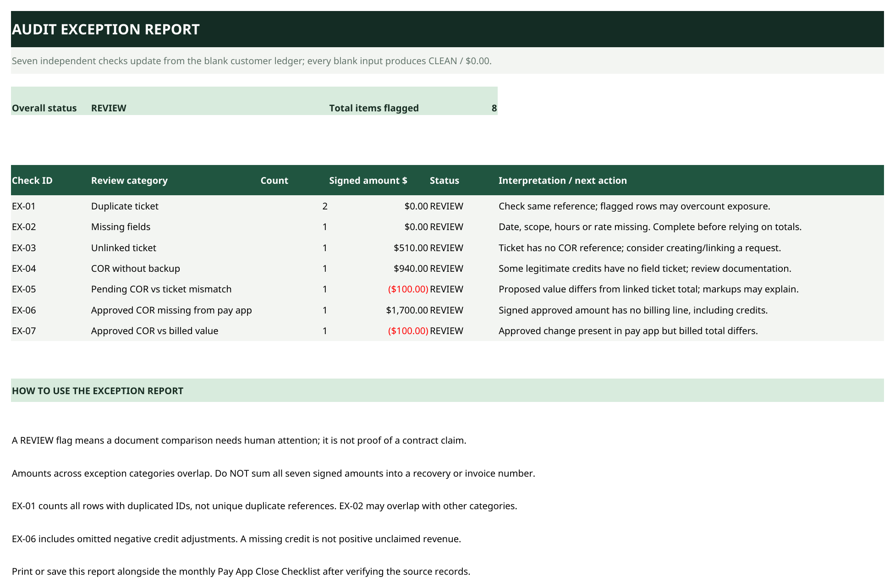Image resolution: width=895 pixels, height=588 pixels.
Task: Click 'Amounts across exception categories overlap' paragraph
Action: (x=273, y=473)
